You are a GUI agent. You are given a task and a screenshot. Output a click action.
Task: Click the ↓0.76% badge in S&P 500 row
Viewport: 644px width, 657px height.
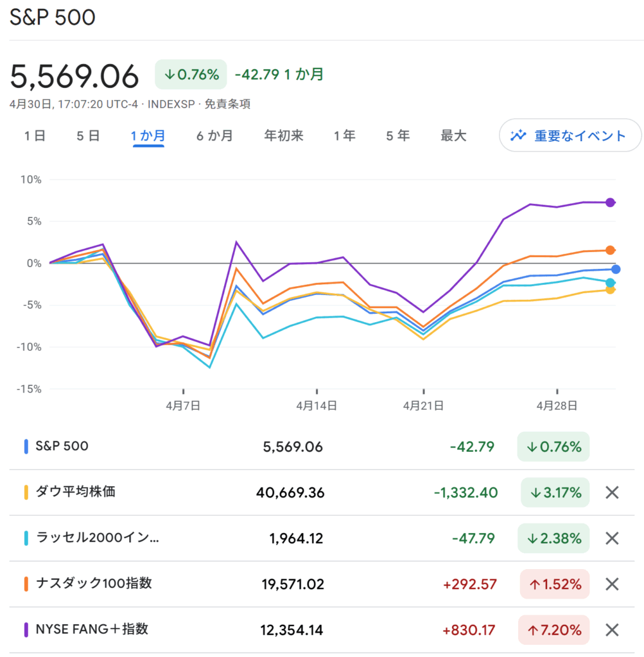[553, 447]
